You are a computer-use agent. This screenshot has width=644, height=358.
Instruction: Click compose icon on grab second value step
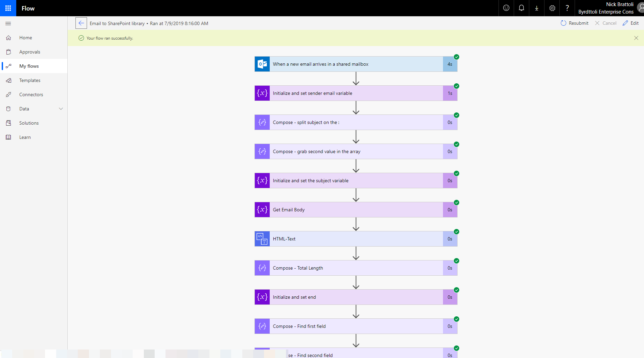[262, 151]
